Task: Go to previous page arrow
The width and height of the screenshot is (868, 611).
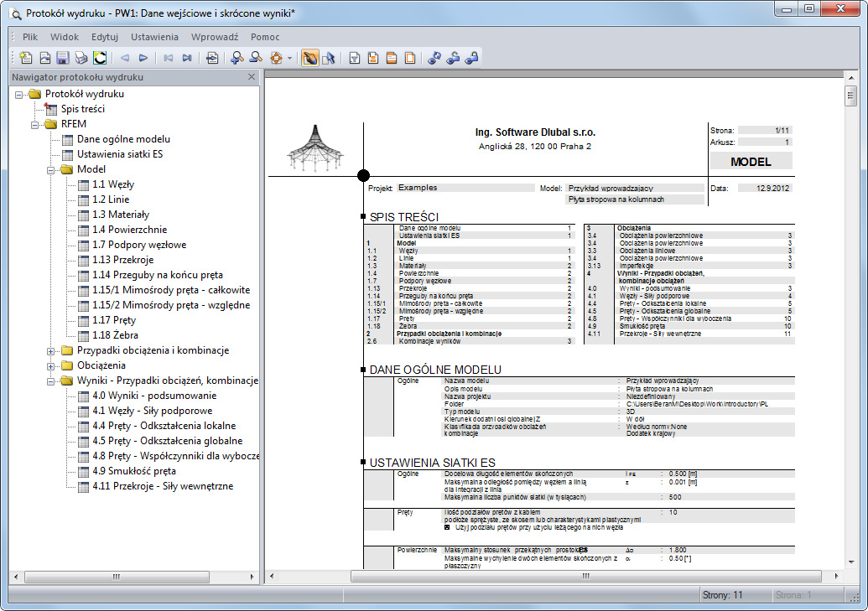Action: click(x=125, y=58)
